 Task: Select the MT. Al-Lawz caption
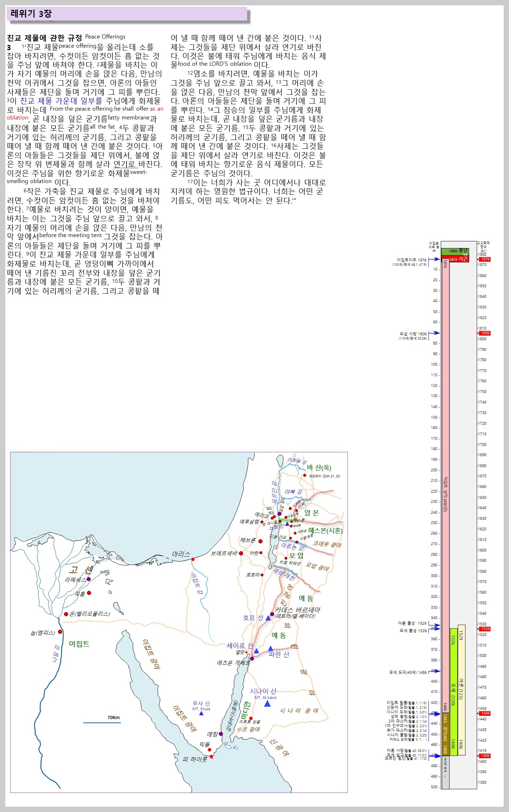(265, 698)
